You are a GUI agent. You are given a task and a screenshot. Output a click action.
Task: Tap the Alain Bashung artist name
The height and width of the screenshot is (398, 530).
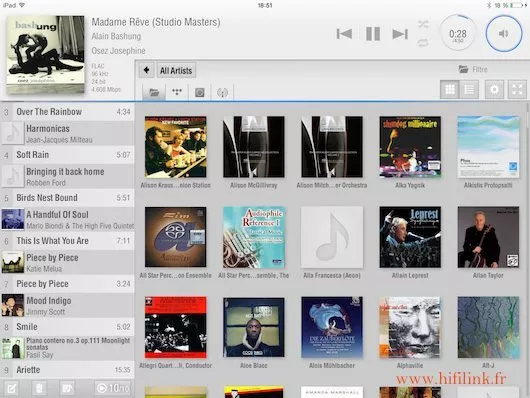116,36
